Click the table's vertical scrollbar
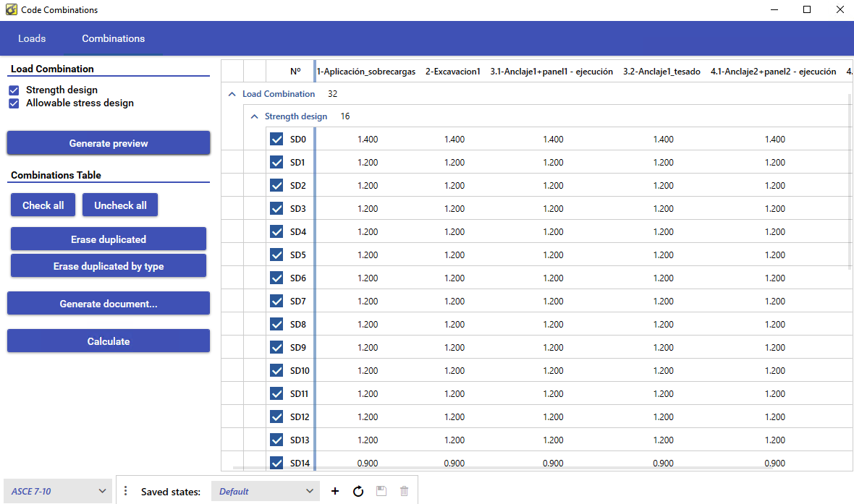The width and height of the screenshot is (854, 504). 850,181
